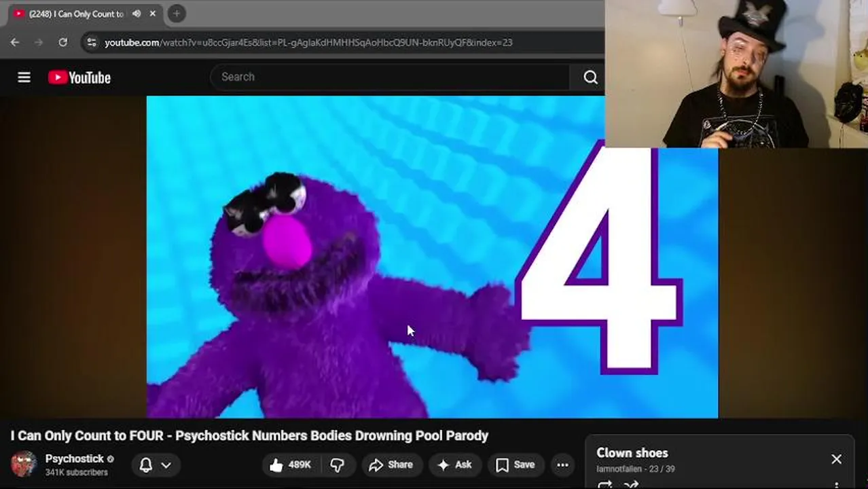
Task: Mute the tab via speaker icon
Action: click(x=137, y=14)
